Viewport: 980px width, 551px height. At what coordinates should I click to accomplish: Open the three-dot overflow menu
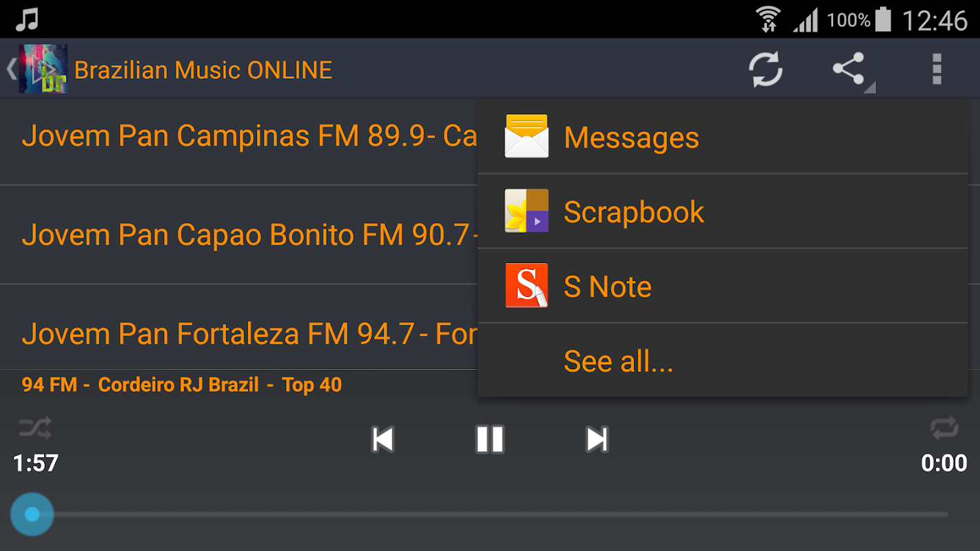937,70
